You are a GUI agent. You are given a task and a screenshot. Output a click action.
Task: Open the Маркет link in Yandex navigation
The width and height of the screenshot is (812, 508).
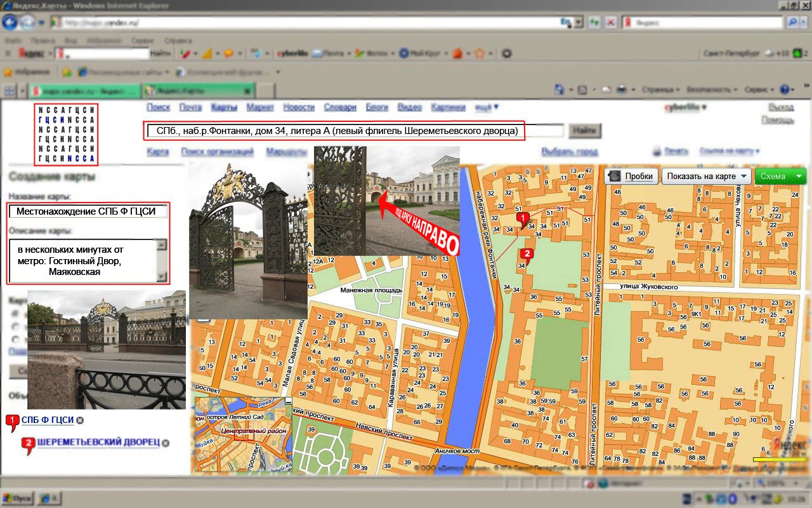click(260, 107)
